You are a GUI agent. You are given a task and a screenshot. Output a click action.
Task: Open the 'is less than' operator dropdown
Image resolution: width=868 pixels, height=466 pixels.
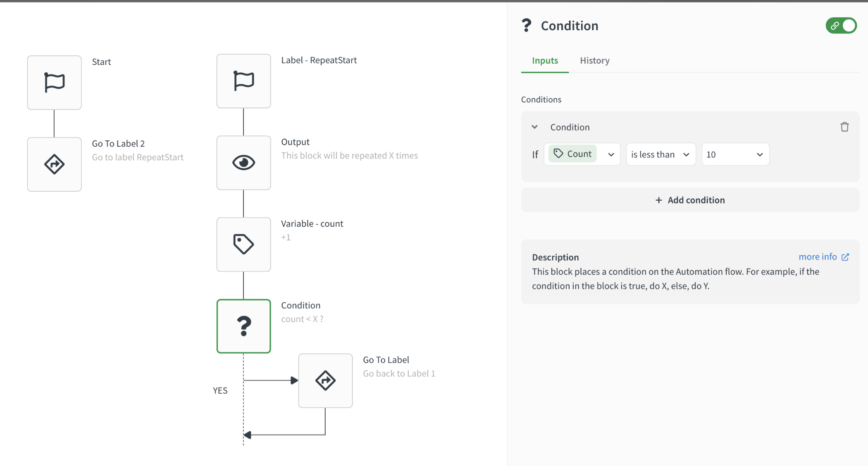(661, 155)
